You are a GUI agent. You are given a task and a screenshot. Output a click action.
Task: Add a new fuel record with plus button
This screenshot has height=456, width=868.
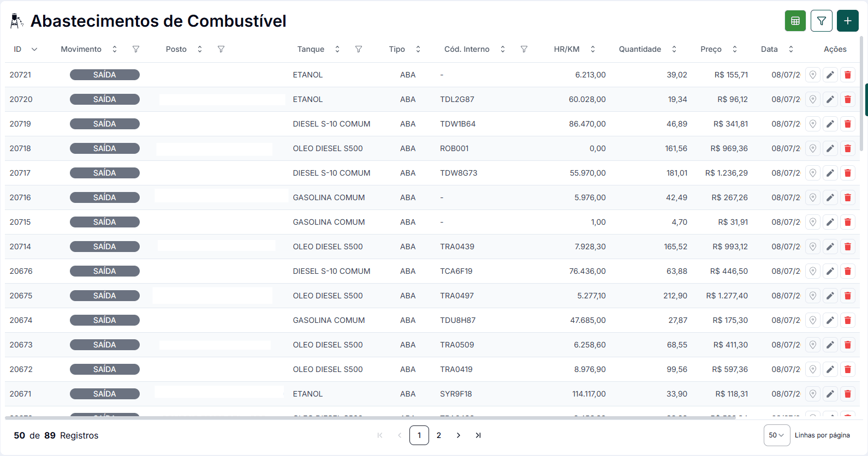point(848,21)
